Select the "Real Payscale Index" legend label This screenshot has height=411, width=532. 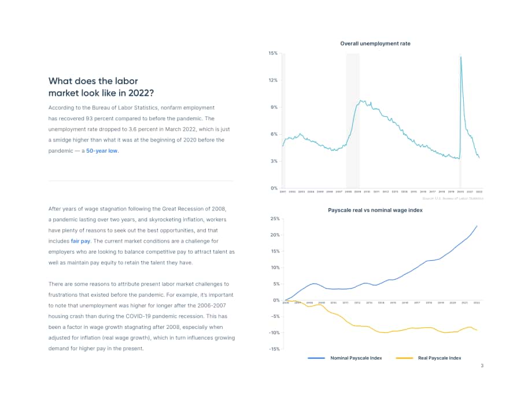click(439, 358)
